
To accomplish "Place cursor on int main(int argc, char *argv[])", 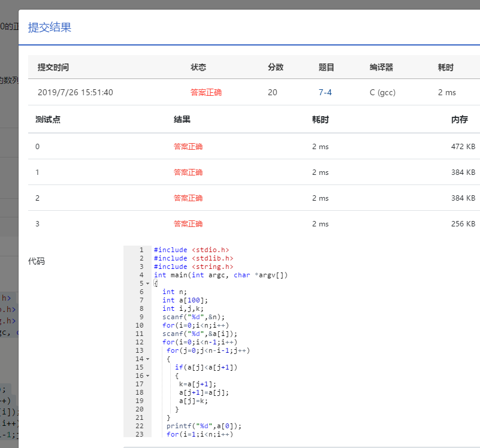I will point(221,275).
